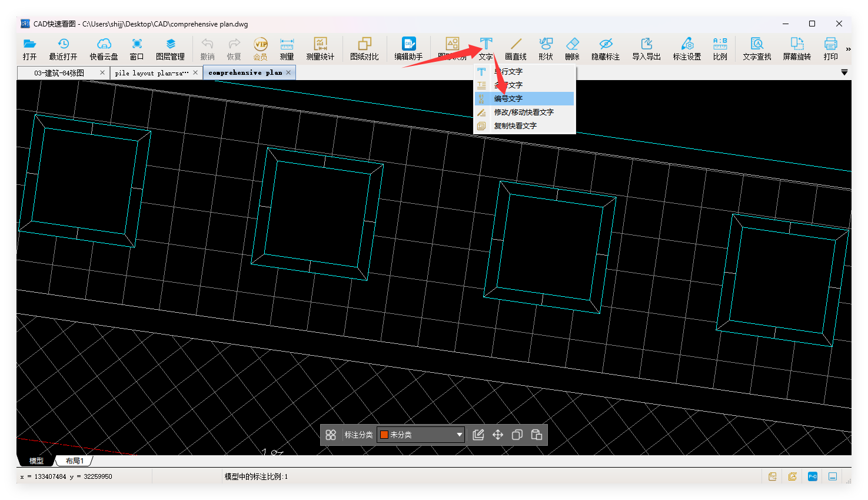868x500 pixels.
Task: Open 测量统计 measurement statistics
Action: pos(320,49)
